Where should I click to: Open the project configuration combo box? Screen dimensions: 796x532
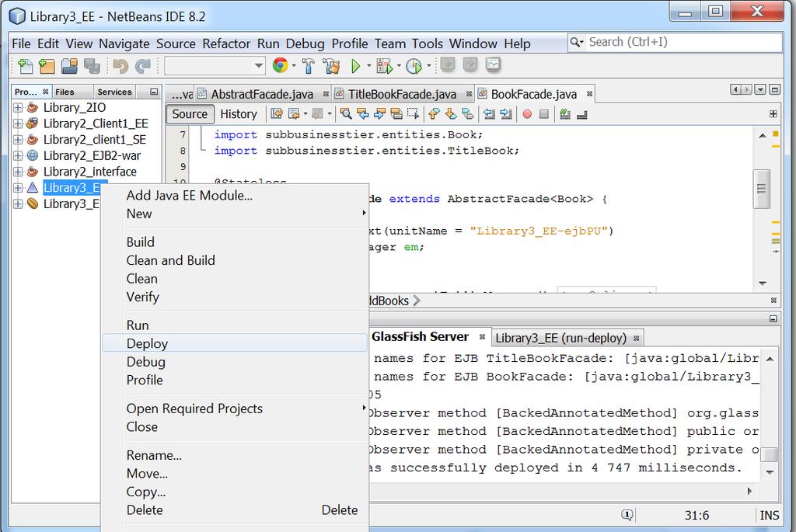tap(215, 65)
